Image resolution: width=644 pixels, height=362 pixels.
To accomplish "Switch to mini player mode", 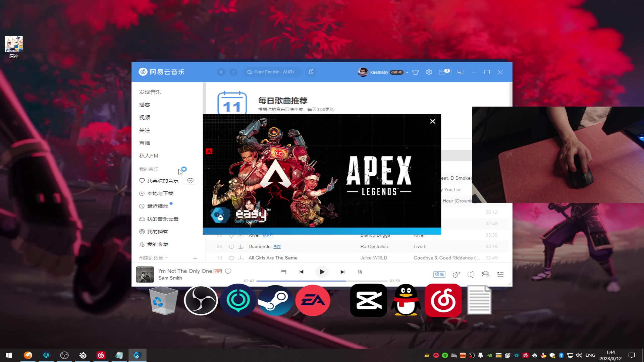I will [460, 72].
